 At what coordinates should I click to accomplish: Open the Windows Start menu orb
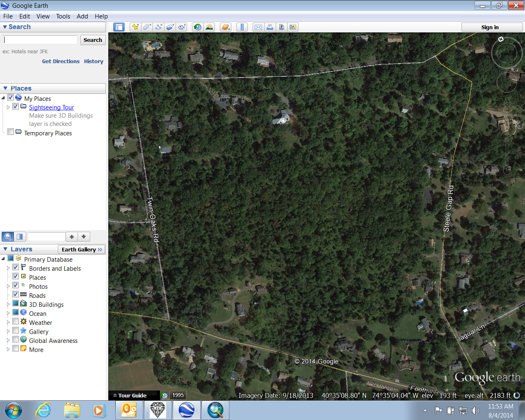coord(14,410)
